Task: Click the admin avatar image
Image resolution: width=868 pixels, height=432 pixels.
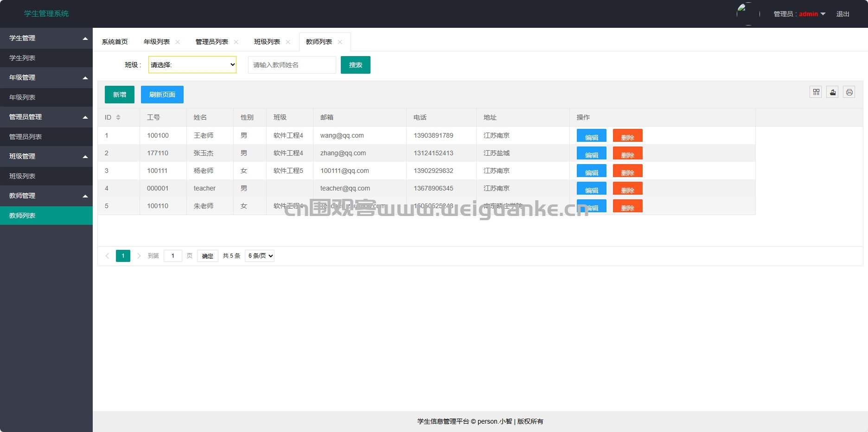Action: [x=748, y=14]
